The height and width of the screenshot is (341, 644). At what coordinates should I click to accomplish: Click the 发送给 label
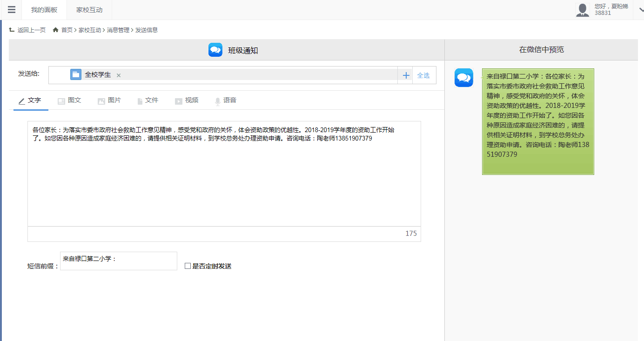(29, 74)
